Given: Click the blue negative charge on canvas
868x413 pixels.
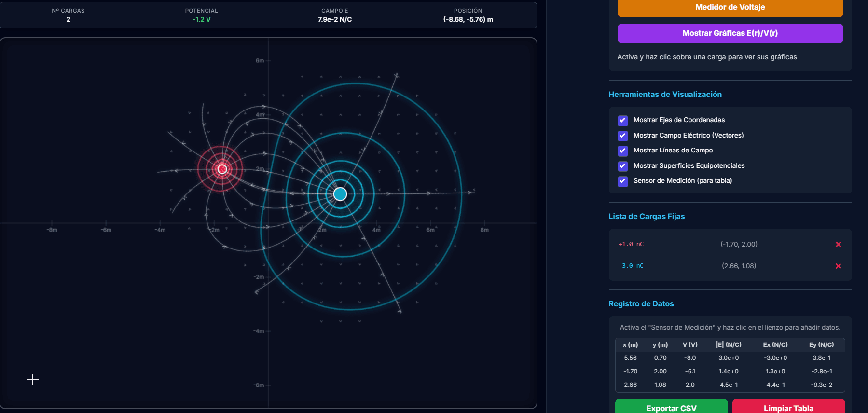Looking at the screenshot, I should pyautogui.click(x=340, y=194).
